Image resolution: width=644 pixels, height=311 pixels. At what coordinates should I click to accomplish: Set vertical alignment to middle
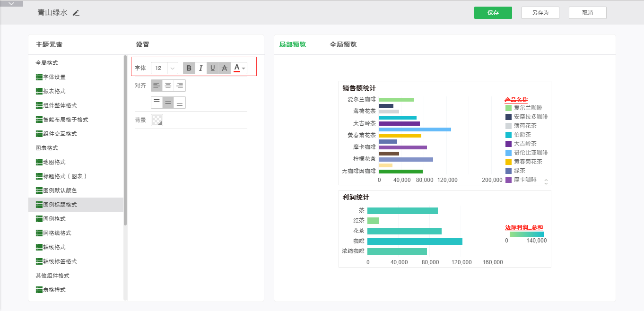pyautogui.click(x=168, y=103)
